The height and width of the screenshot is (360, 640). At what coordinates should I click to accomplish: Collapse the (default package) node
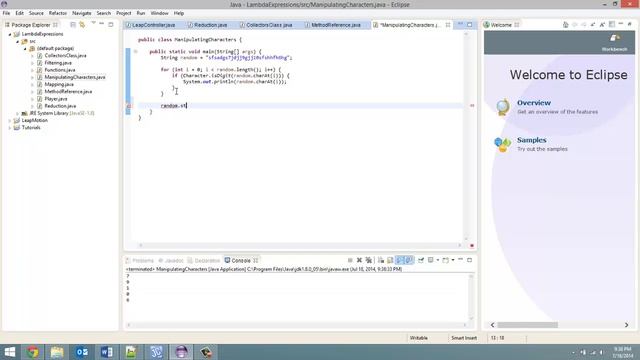(x=25, y=49)
